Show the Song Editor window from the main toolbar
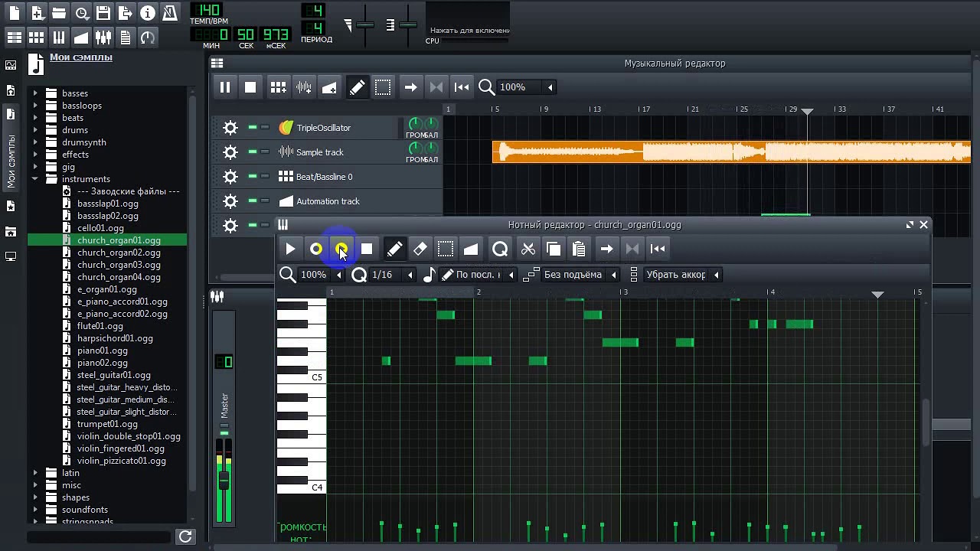Screen dimensions: 980x551 (15, 37)
